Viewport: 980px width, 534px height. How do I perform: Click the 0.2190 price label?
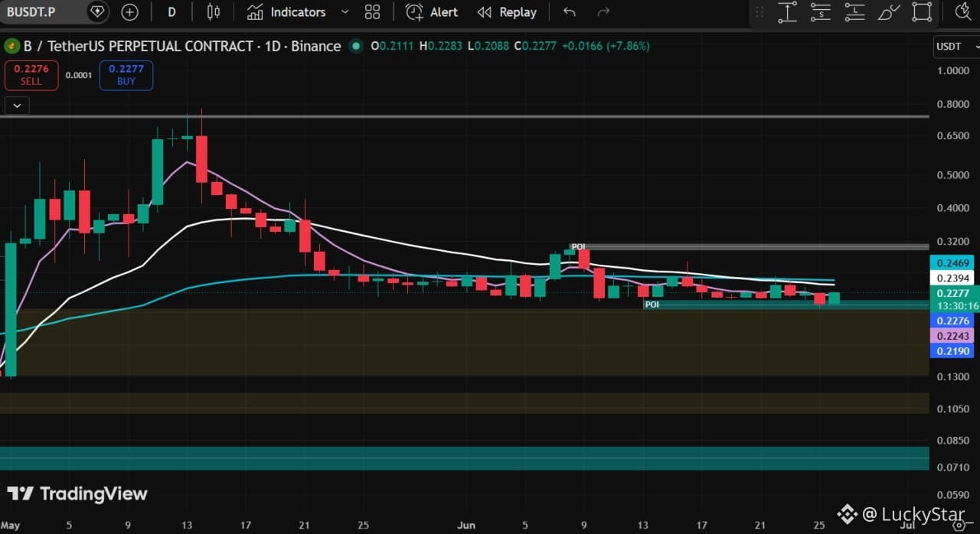953,351
